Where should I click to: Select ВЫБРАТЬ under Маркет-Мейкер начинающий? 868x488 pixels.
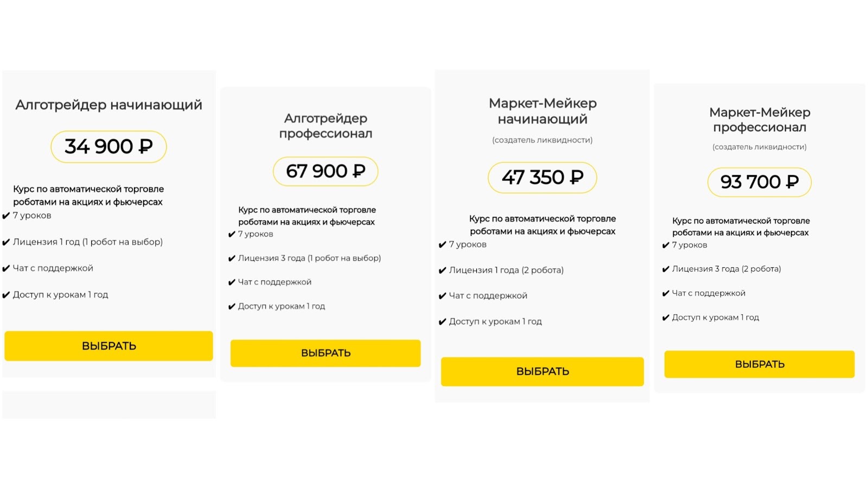pos(542,371)
